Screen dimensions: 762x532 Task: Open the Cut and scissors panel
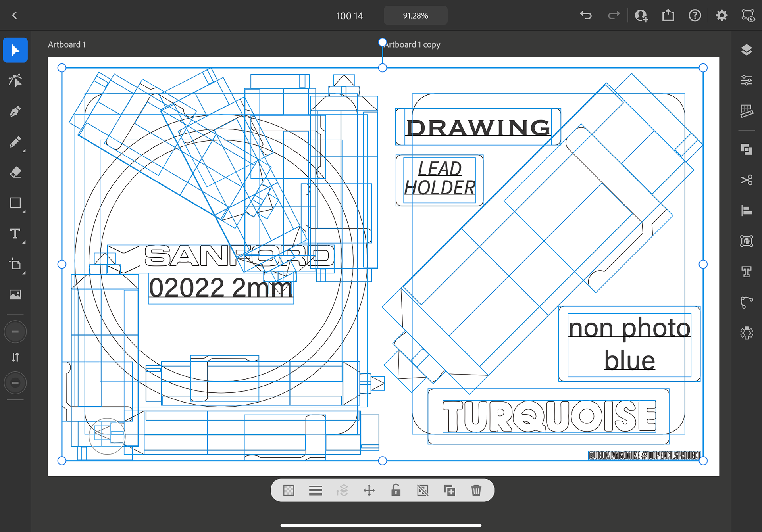pyautogui.click(x=747, y=180)
